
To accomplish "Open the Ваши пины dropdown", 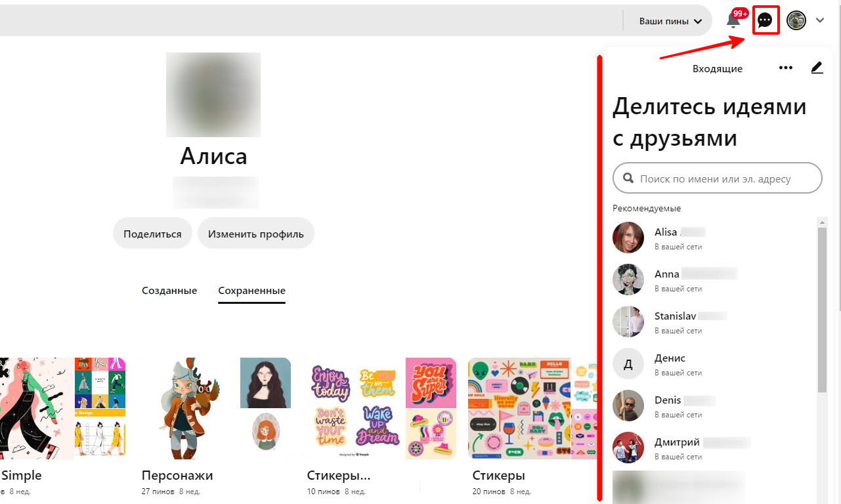I will tap(670, 21).
